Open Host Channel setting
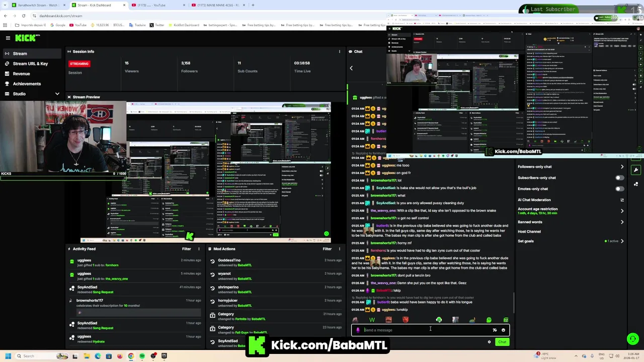Viewport: 644px width, 362px height. click(529, 231)
